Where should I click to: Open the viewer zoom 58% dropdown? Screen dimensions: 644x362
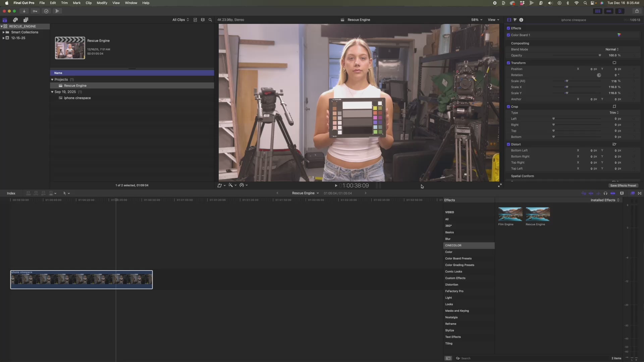477,20
